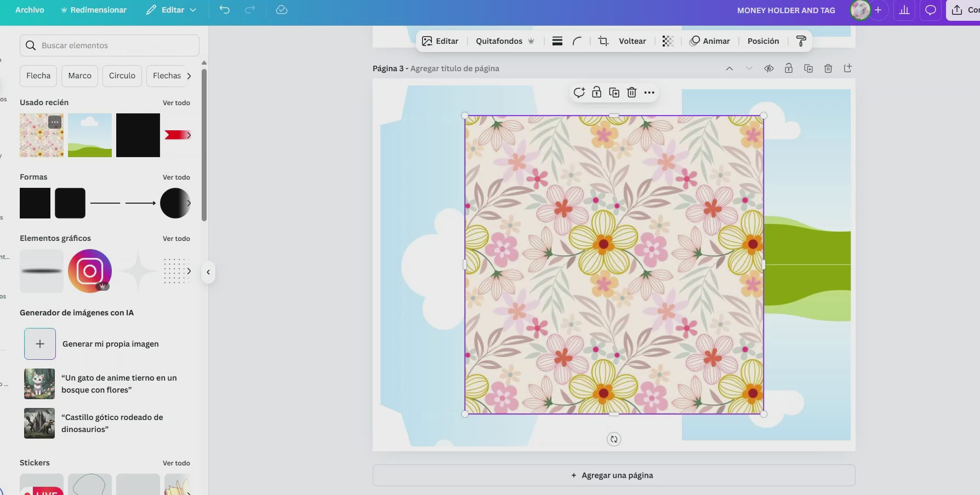
Task: Hide page 3 using eye icon
Action: (x=769, y=68)
